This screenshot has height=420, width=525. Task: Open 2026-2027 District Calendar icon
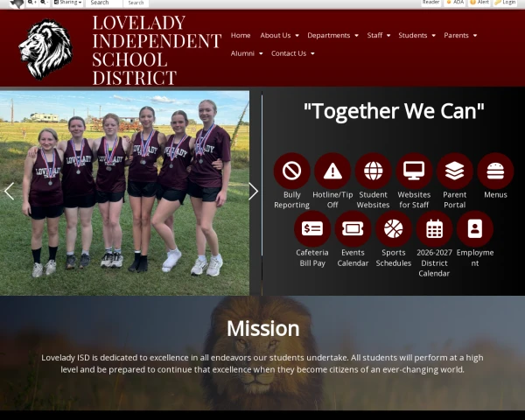[x=434, y=229]
